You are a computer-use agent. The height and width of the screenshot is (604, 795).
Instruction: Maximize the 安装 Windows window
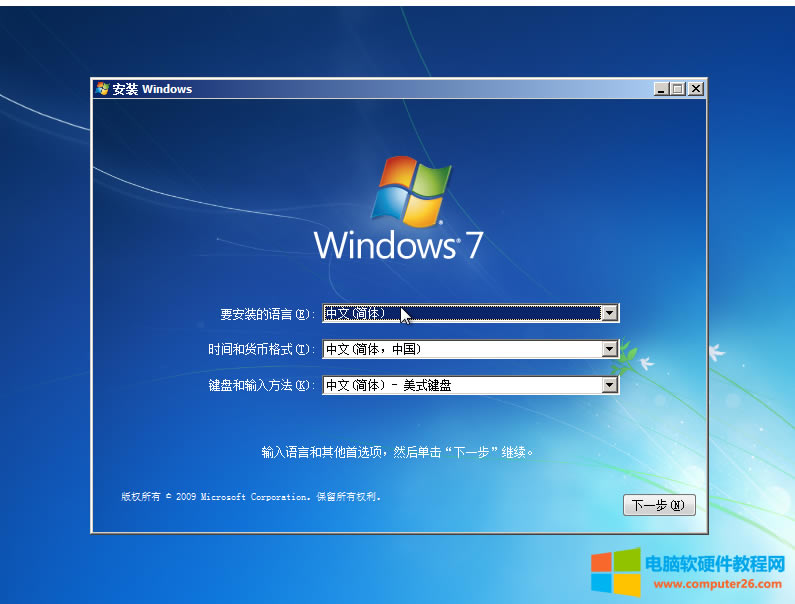tap(678, 89)
